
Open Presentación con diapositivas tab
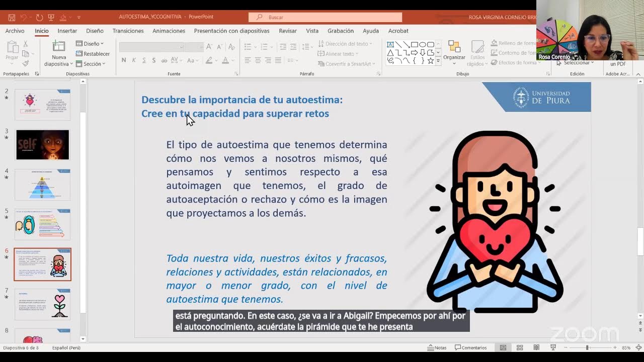pos(231,31)
